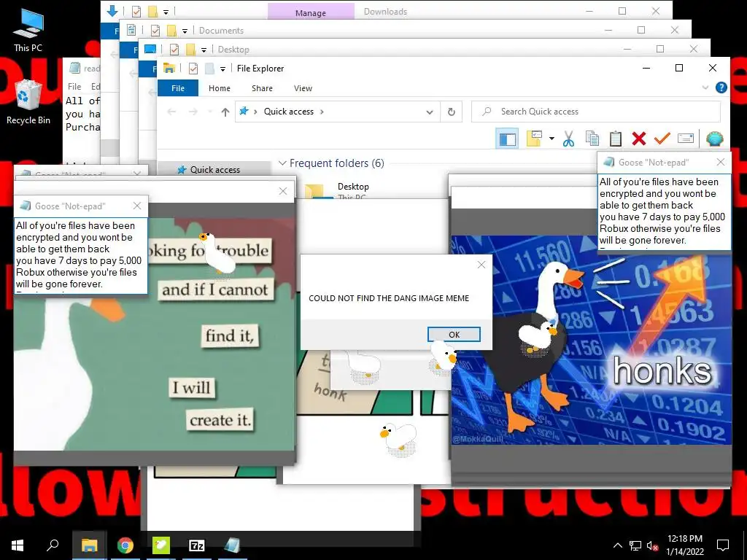747x560 pixels.
Task: Open the Share ribbon tab
Action: [x=262, y=88]
